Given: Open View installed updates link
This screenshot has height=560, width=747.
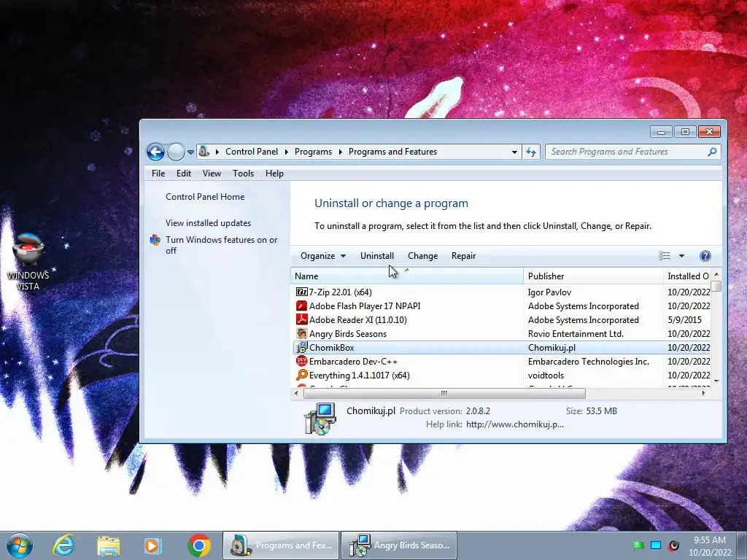Looking at the screenshot, I should click(208, 223).
